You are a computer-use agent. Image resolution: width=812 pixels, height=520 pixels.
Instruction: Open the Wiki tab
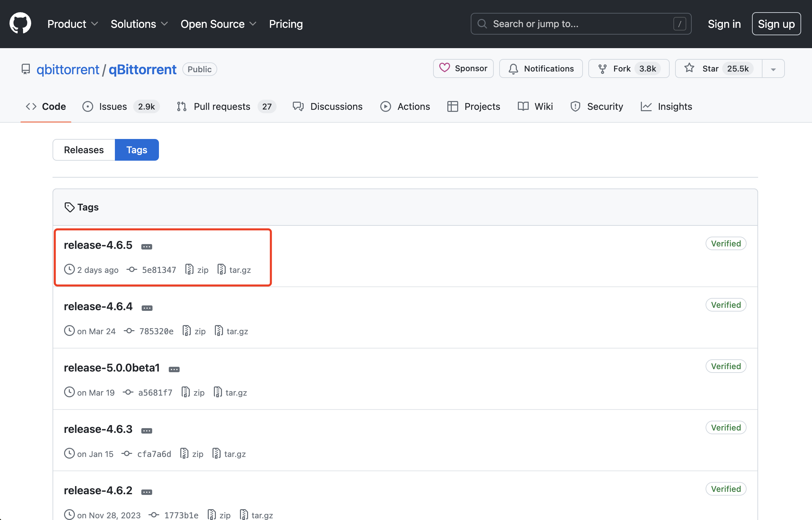(x=535, y=106)
